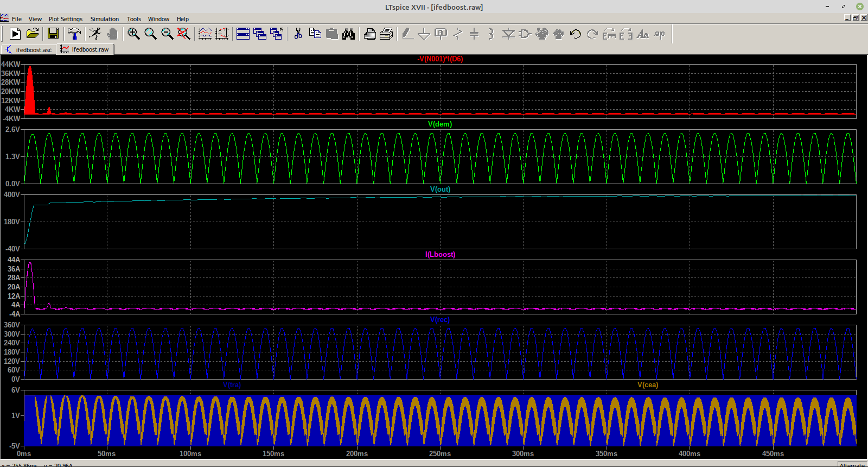Click the 400V axis label of the V(out) pane
868x467 pixels.
tap(12, 194)
